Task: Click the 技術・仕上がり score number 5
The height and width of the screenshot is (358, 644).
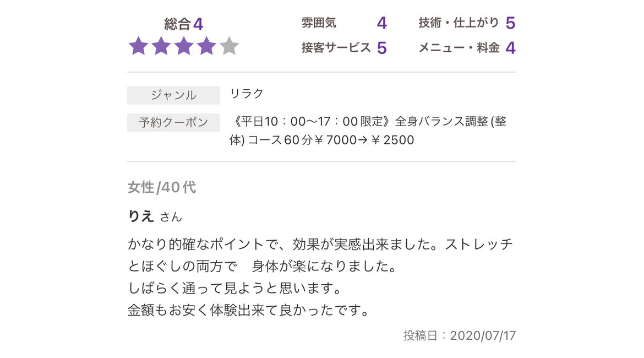Action: [x=510, y=23]
